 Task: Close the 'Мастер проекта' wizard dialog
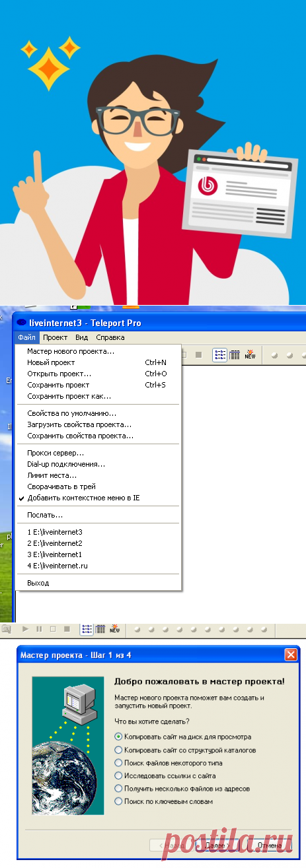pos(290,655)
